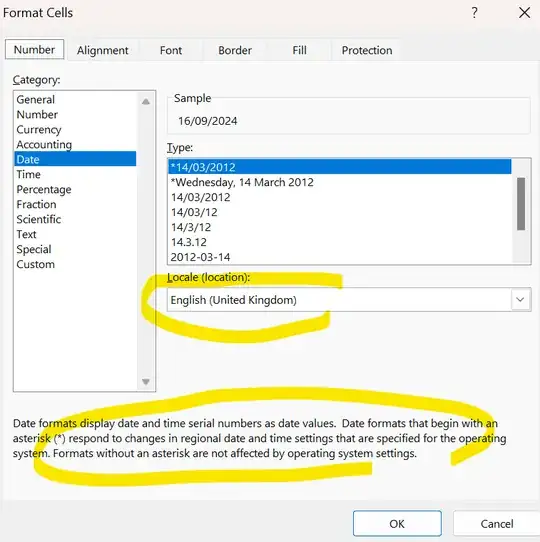Screen dimensions: 540x542
Task: Click the Category list scroll up arrow
Action: tap(146, 101)
